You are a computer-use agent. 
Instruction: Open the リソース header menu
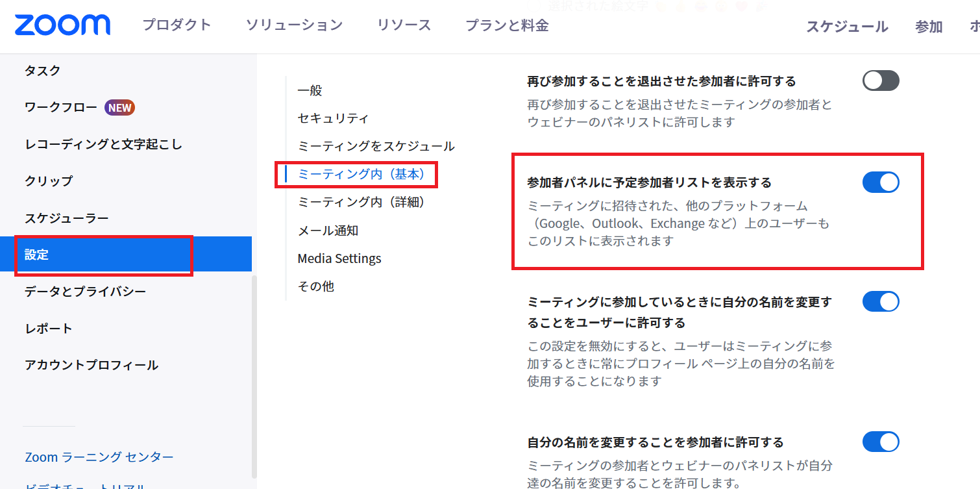coord(404,25)
